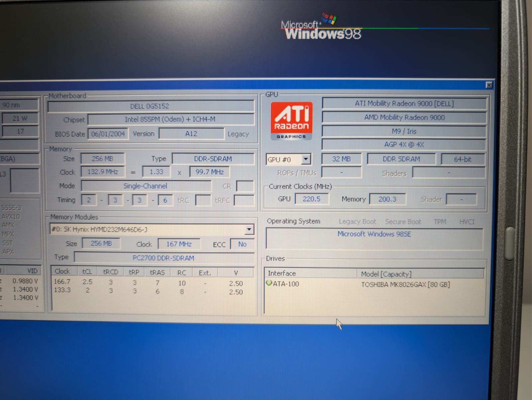Image resolution: width=532 pixels, height=400 pixels.
Task: Click the tRAS column header
Action: pyautogui.click(x=157, y=272)
